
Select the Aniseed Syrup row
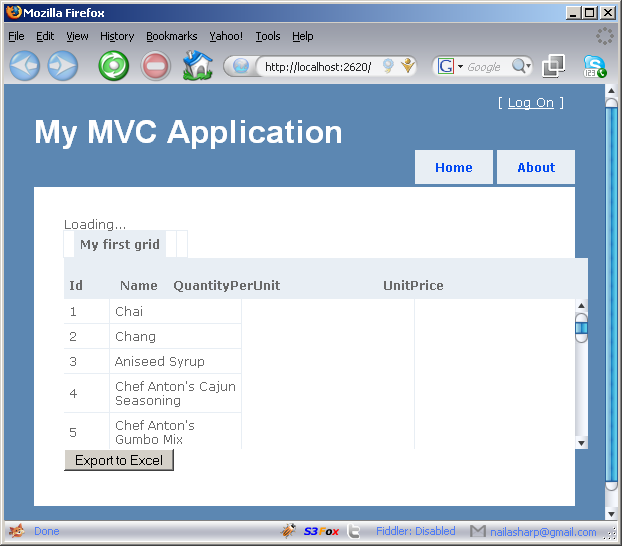[153, 361]
